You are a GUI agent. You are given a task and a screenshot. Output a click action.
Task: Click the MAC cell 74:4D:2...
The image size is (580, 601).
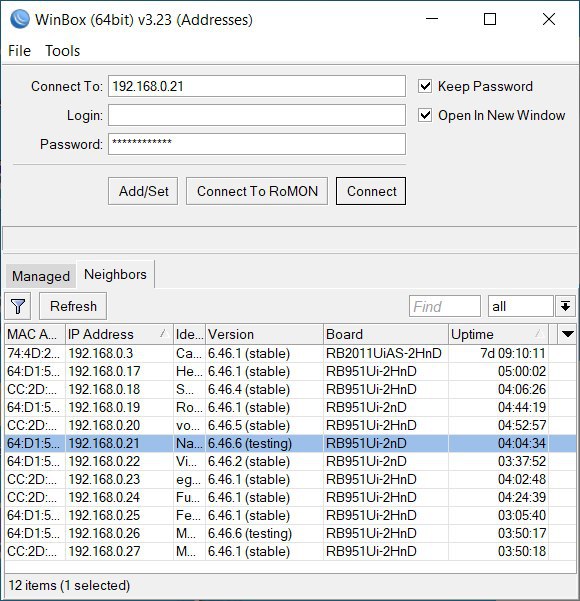(33, 353)
